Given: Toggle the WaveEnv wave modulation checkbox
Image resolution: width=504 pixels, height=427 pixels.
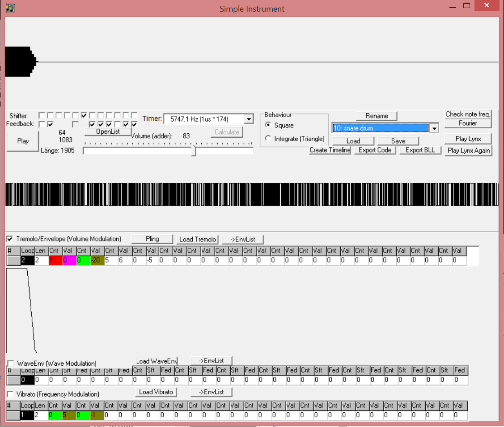Looking at the screenshot, I should [x=10, y=363].
